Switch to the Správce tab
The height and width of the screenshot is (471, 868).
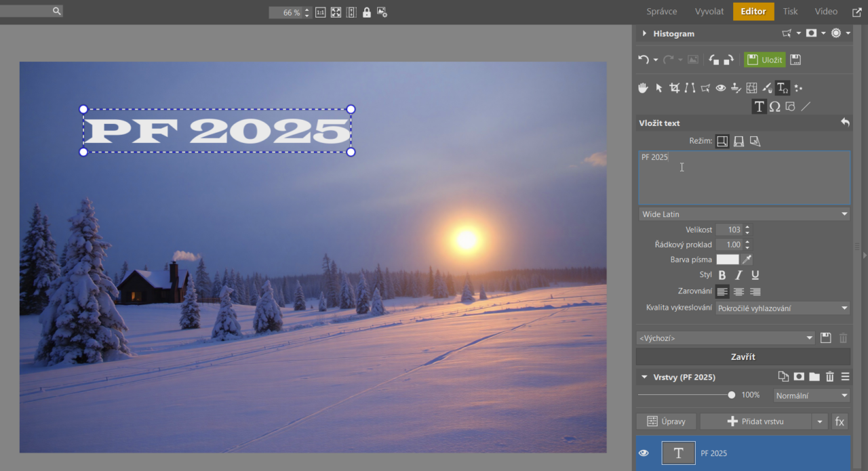coord(661,12)
